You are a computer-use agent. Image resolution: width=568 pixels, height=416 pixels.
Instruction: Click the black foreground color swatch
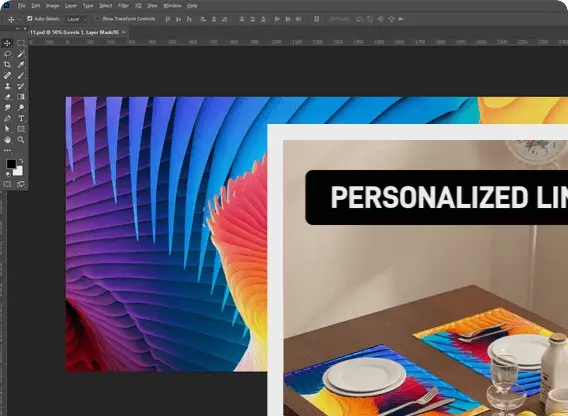click(x=11, y=164)
